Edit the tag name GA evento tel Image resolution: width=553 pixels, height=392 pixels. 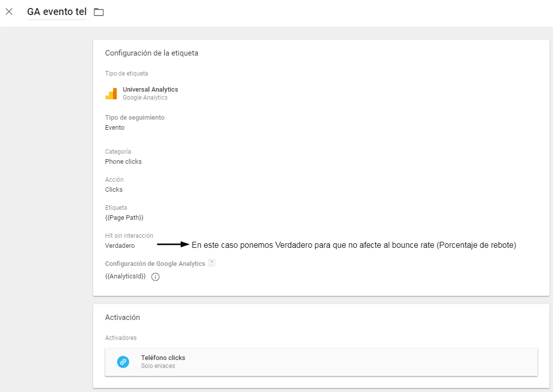tap(57, 12)
